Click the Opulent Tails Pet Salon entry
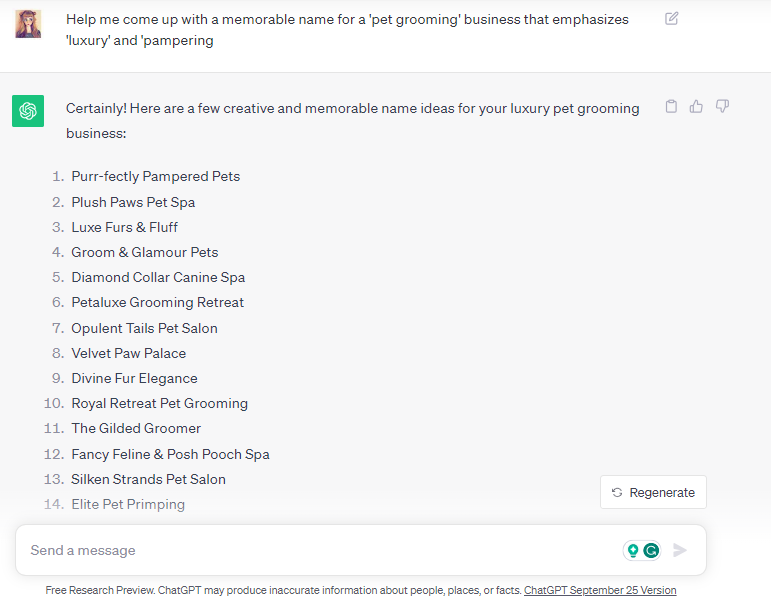 (x=144, y=328)
